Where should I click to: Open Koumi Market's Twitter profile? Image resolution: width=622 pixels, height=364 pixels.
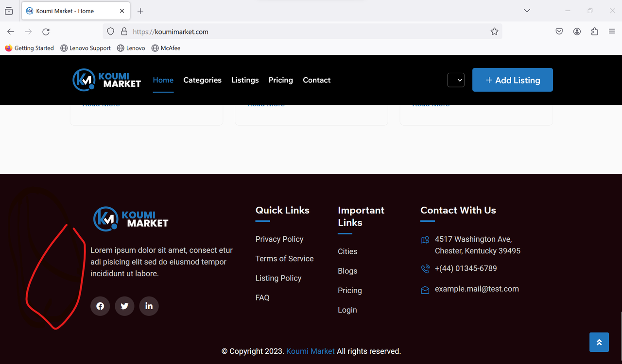click(124, 306)
